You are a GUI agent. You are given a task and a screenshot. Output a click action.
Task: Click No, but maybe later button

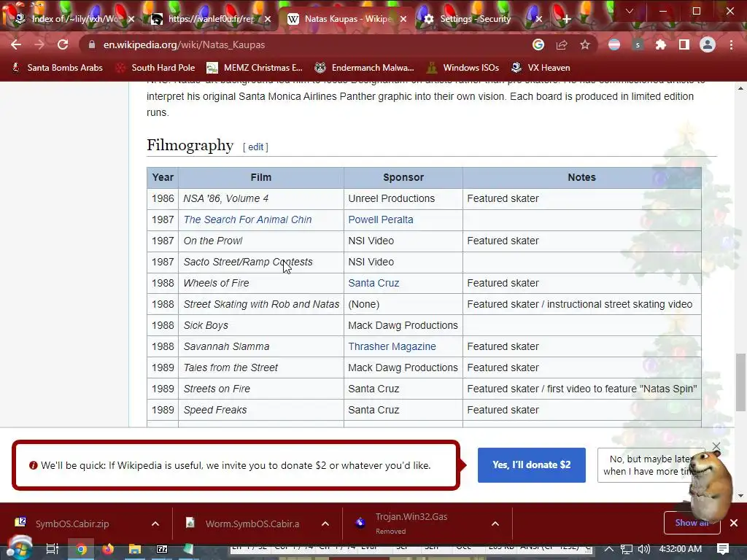click(x=650, y=464)
